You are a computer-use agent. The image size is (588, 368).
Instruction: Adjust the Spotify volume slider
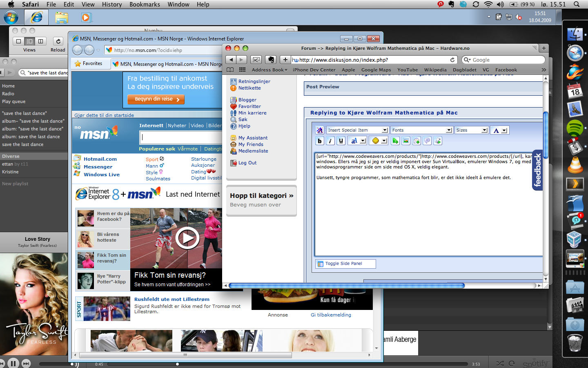coord(56,364)
